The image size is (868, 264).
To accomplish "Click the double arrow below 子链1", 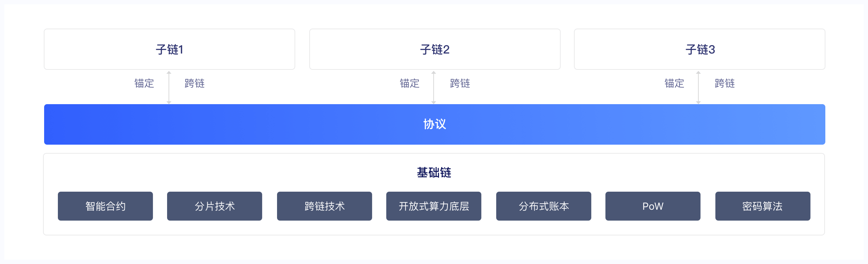I will pos(169,88).
